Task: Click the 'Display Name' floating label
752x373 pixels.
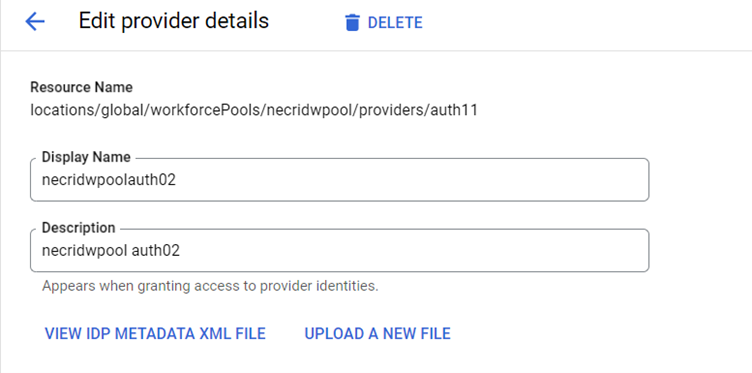Action: pos(86,157)
